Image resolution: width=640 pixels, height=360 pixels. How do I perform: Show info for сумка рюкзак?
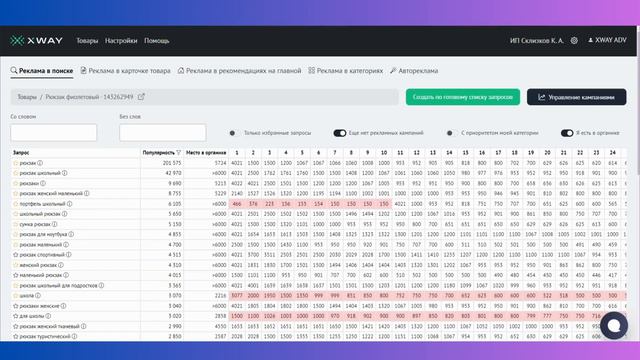[55, 224]
